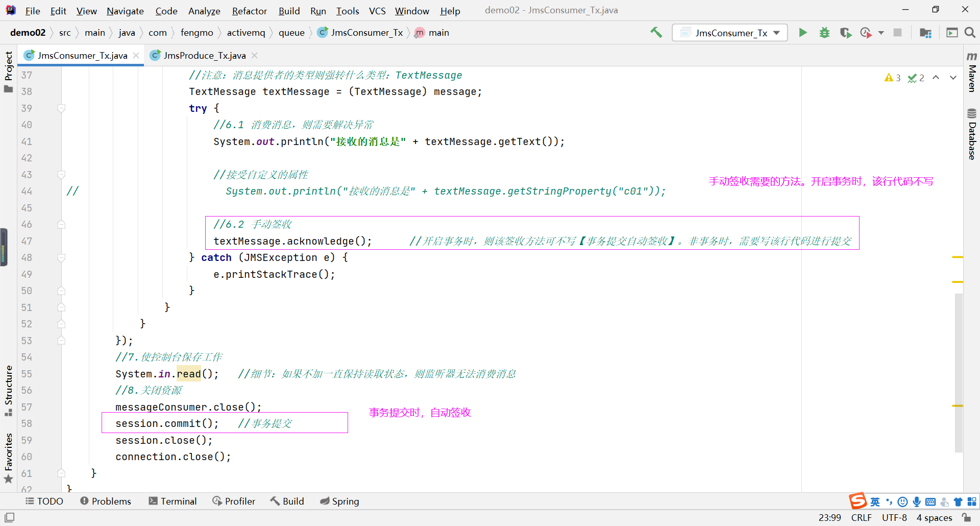The height and width of the screenshot is (526, 980).
Task: Toggle fold end marker at line 50
Action: coord(61,291)
